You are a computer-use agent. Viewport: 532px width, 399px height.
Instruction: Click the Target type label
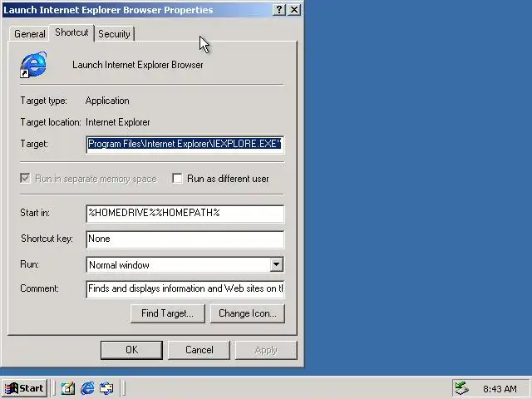[43, 101]
